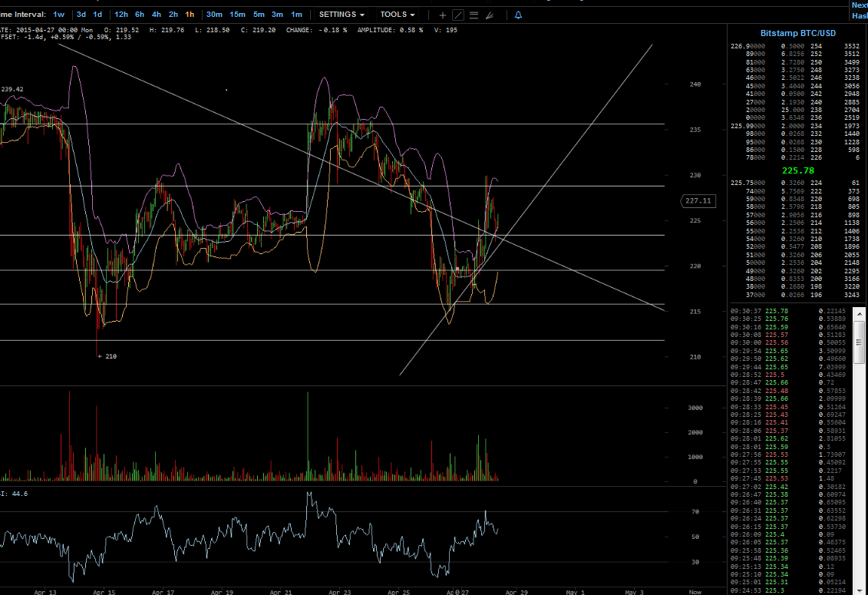Select the crosshair cursor tool
868x595 pixels.
442,15
